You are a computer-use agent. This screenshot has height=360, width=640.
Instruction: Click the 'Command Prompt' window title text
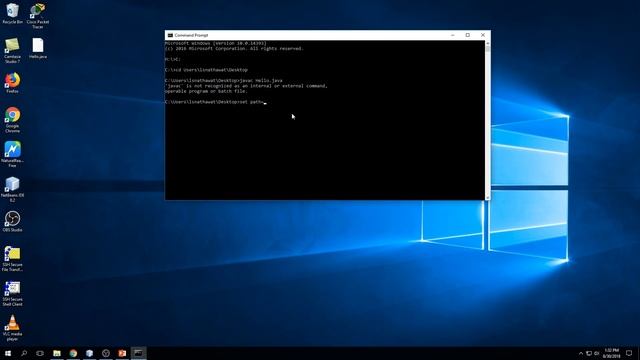(191, 36)
